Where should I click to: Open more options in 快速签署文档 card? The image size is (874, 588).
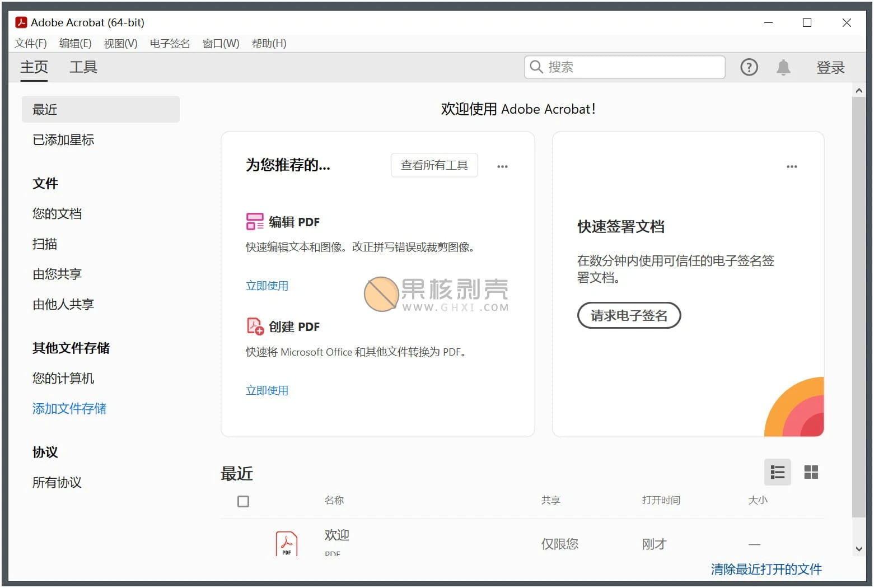tap(791, 166)
